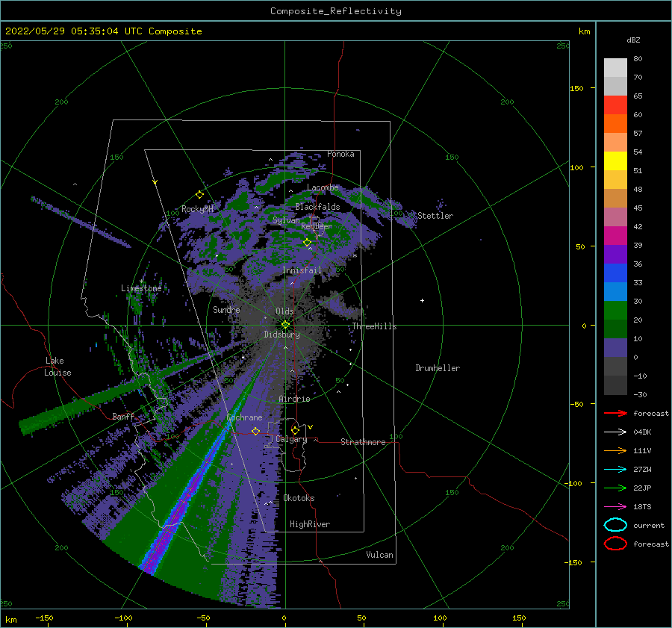Pick the bright green 20-30 dBZ swatch

pos(615,311)
